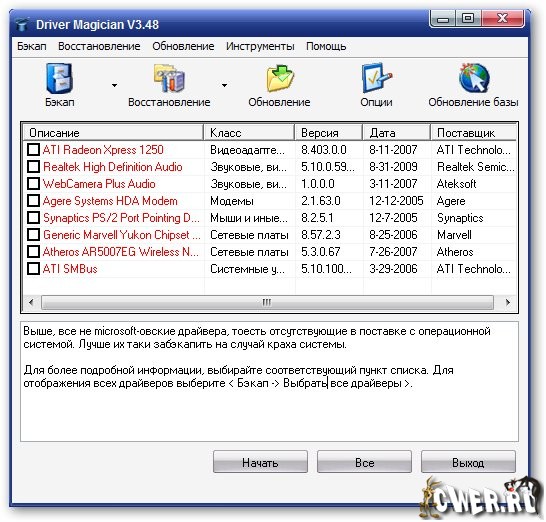The height and width of the screenshot is (522, 546).
Task: Toggle the ATI SMBus checkbox
Action: click(x=33, y=269)
